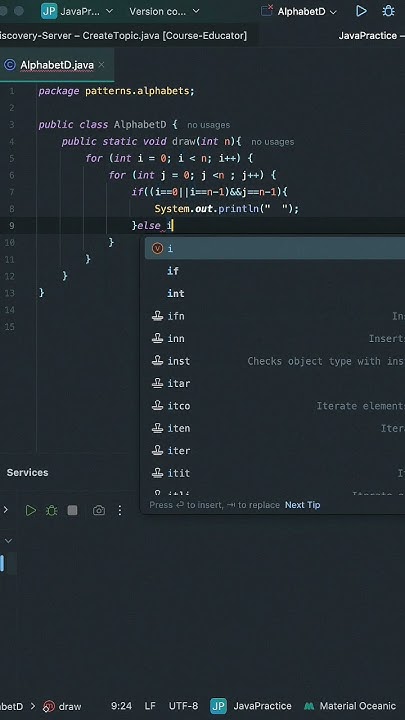
Task: Click the JP project badge icon
Action: (49, 11)
